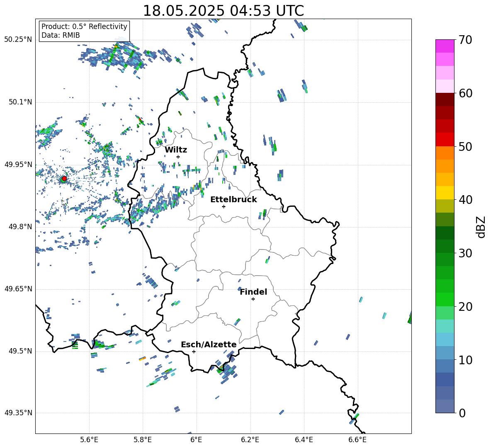Click the dark maroon colorbar segment below 60

(445, 99)
